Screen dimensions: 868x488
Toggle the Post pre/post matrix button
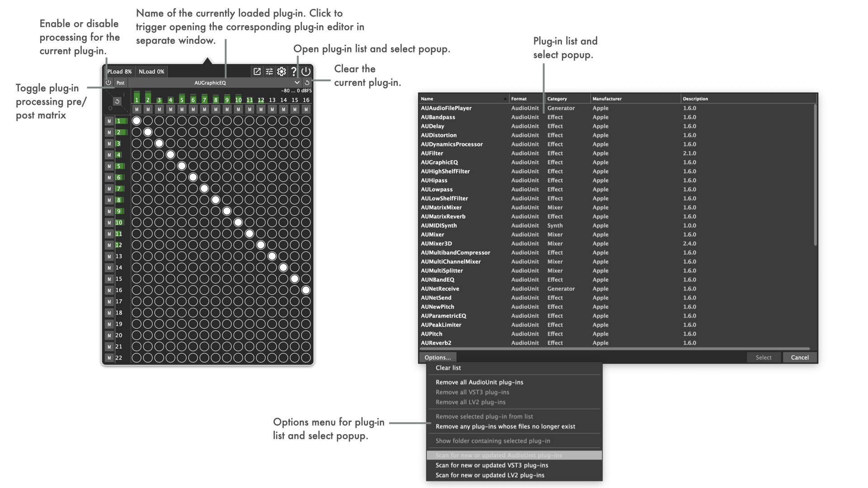[121, 83]
